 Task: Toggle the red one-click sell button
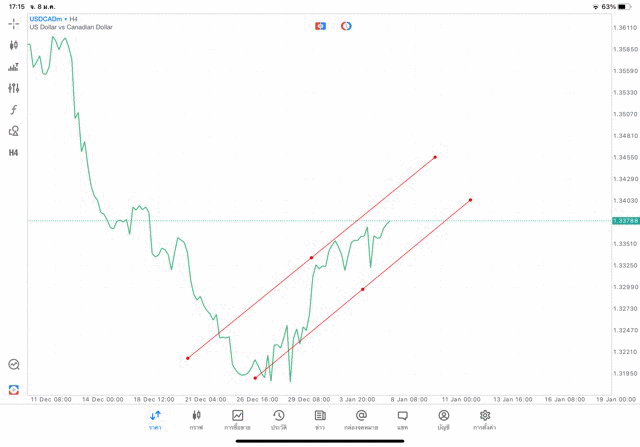320,26
